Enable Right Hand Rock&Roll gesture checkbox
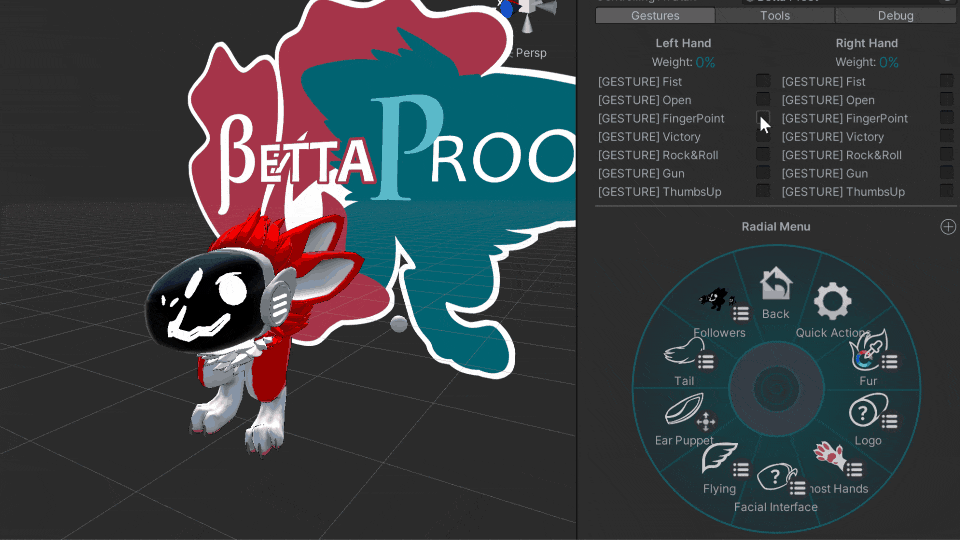The width and height of the screenshot is (960, 540). (947, 154)
